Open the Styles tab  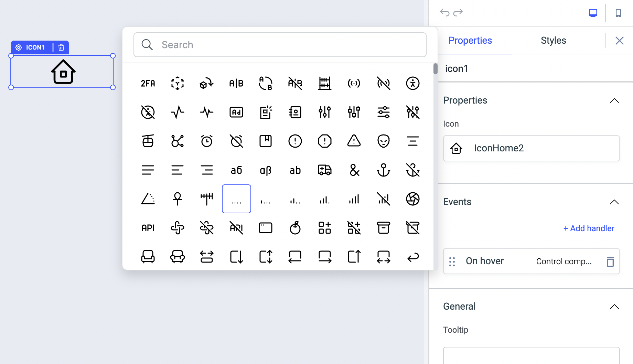coord(553,41)
